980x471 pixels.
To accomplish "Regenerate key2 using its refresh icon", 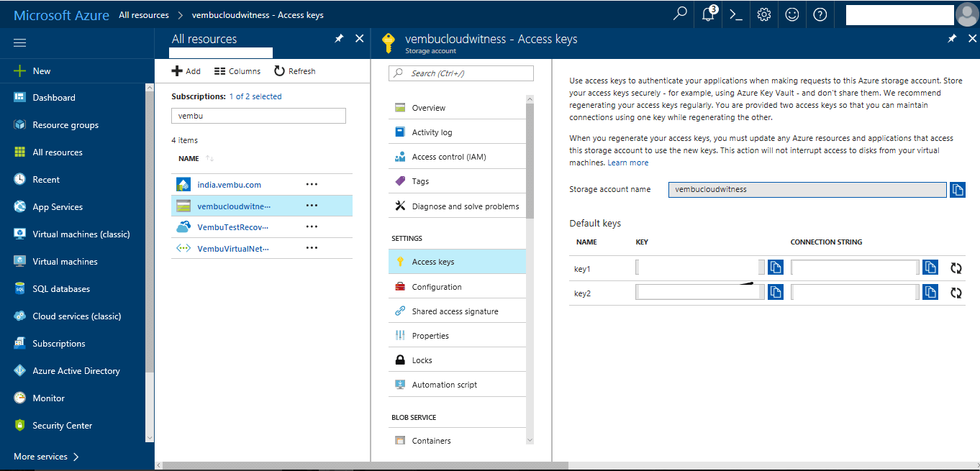I will click(x=956, y=293).
